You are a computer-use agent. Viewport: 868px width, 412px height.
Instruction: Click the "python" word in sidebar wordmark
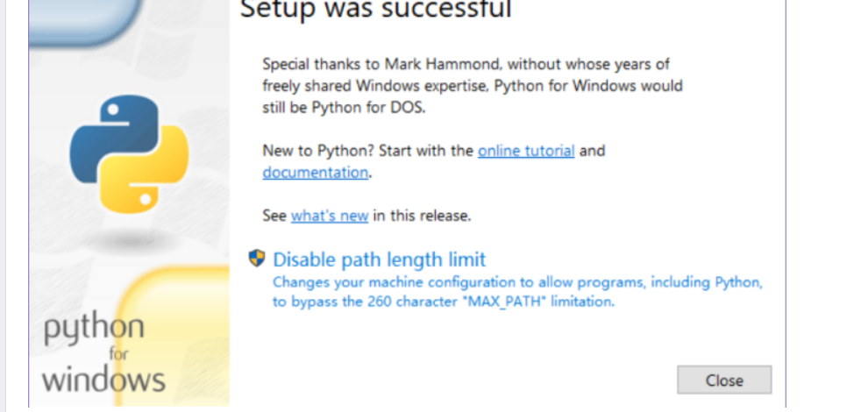[x=94, y=329]
